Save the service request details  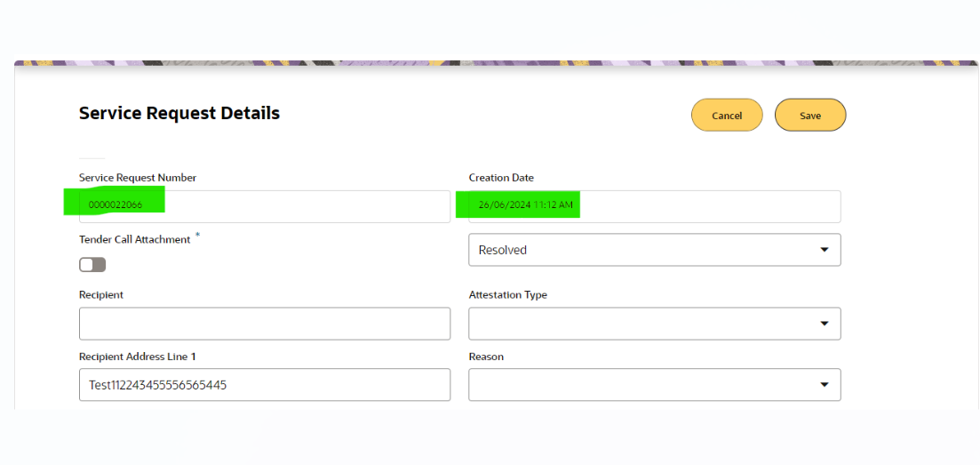[x=810, y=116]
